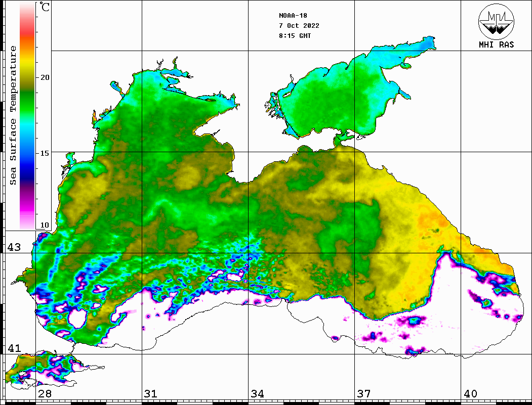The height and width of the screenshot is (405, 532).
Task: Click longitude label '31'
Action: tap(151, 394)
